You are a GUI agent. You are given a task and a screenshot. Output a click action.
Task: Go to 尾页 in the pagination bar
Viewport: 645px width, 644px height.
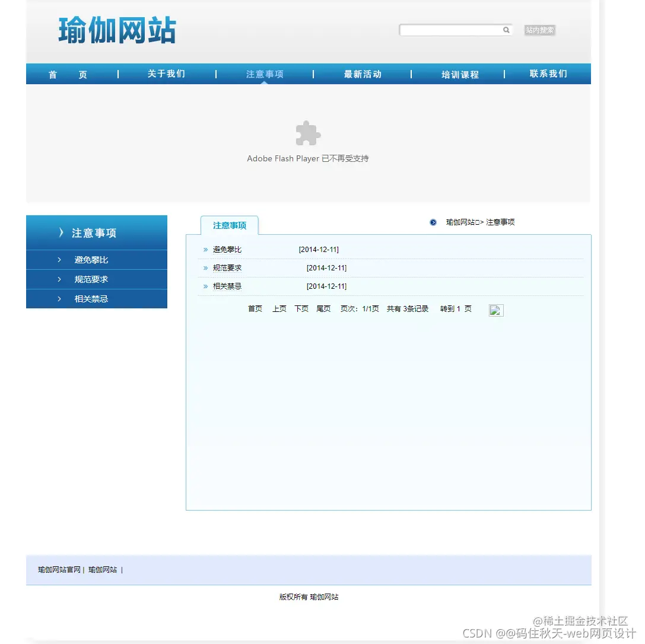coord(323,308)
